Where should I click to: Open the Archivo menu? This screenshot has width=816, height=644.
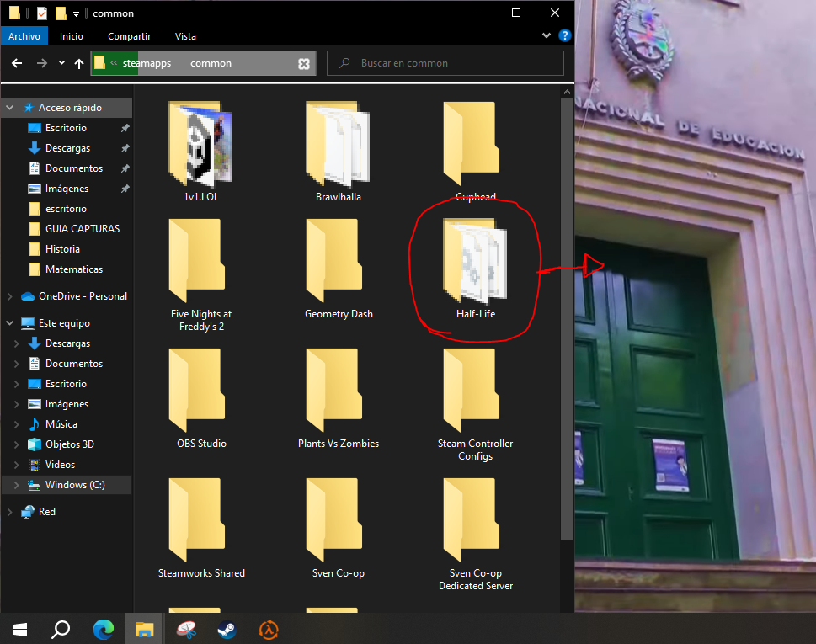click(24, 36)
